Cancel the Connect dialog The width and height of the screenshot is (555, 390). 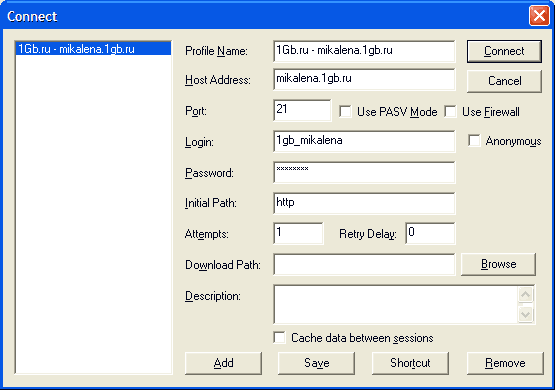504,81
